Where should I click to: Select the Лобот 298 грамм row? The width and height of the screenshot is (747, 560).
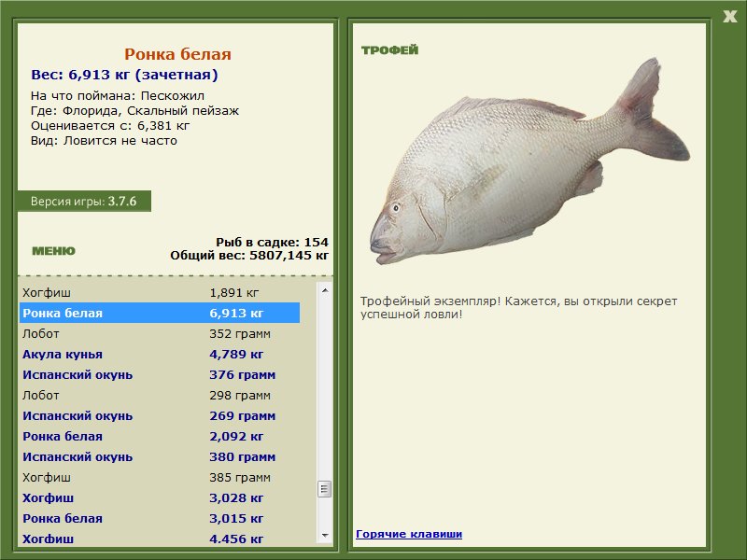(160, 395)
